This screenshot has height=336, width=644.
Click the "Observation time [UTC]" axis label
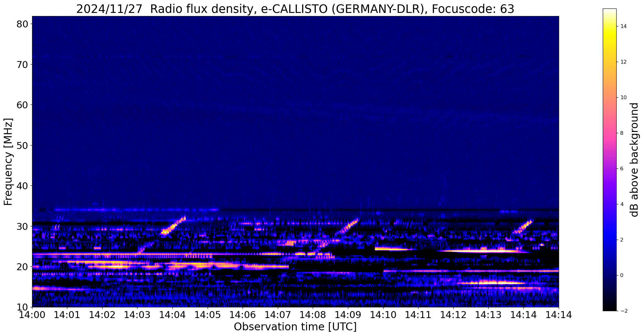[295, 327]
